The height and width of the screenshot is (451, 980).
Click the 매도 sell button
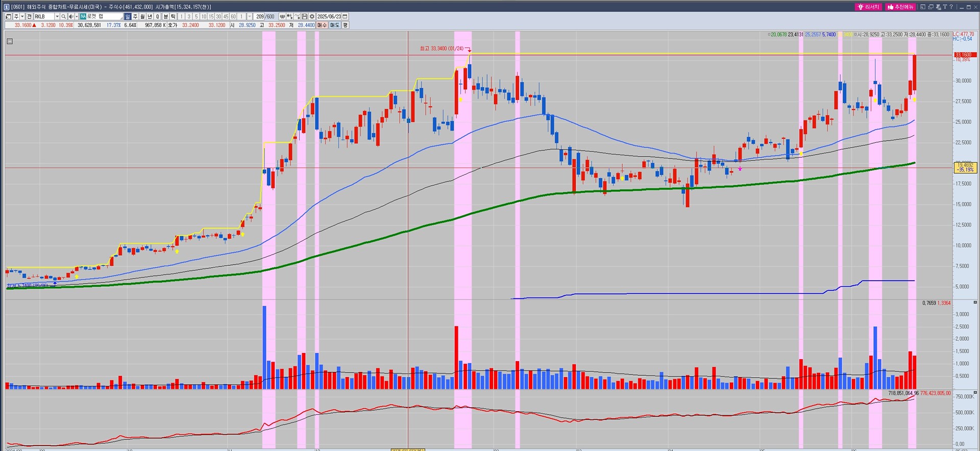[x=335, y=25]
